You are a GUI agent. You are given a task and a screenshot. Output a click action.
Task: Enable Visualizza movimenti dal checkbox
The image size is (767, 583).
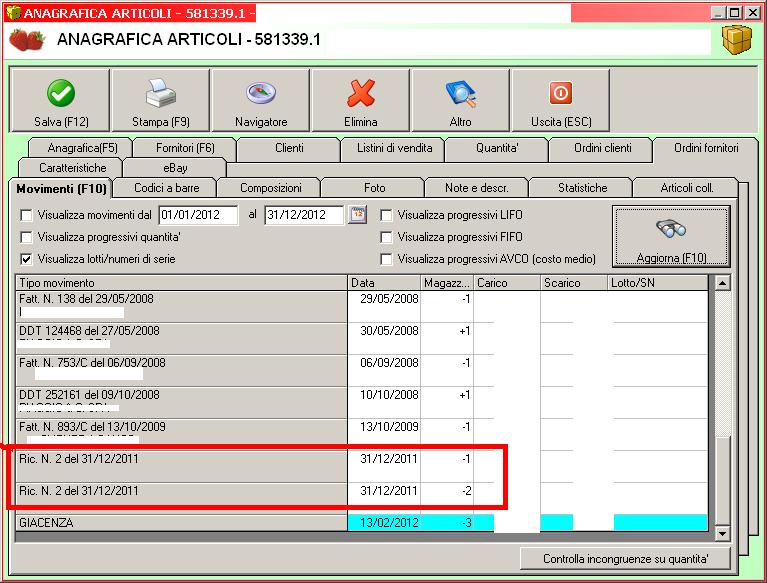pyautogui.click(x=26, y=215)
